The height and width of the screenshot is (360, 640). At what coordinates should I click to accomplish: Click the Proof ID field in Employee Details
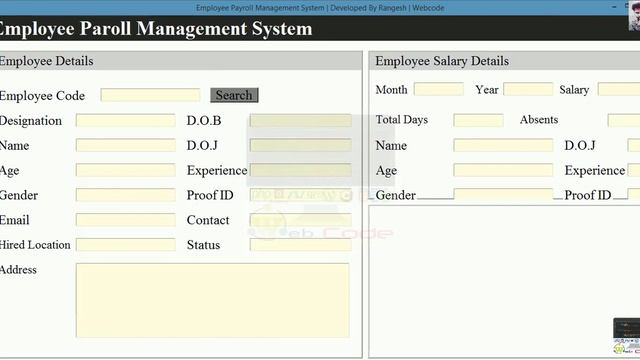[x=301, y=195]
